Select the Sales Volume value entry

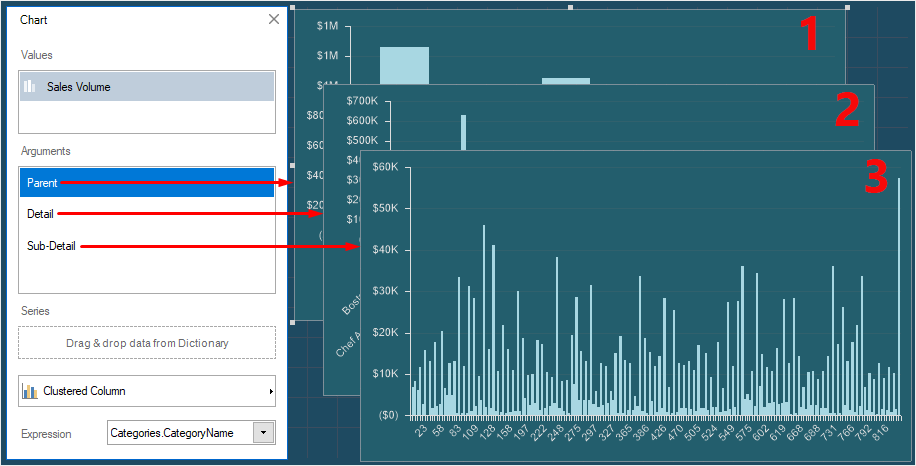click(x=146, y=87)
